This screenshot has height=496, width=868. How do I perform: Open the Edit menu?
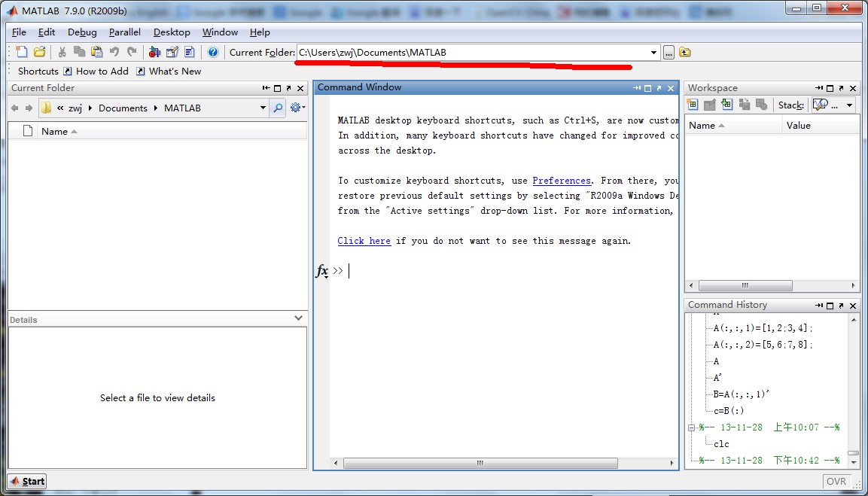(47, 32)
